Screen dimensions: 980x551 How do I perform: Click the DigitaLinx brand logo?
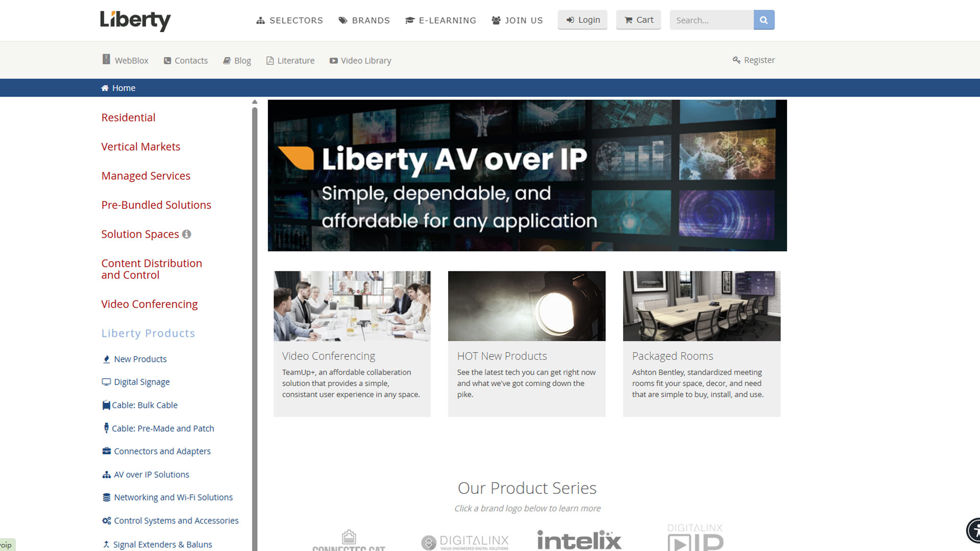(465, 542)
